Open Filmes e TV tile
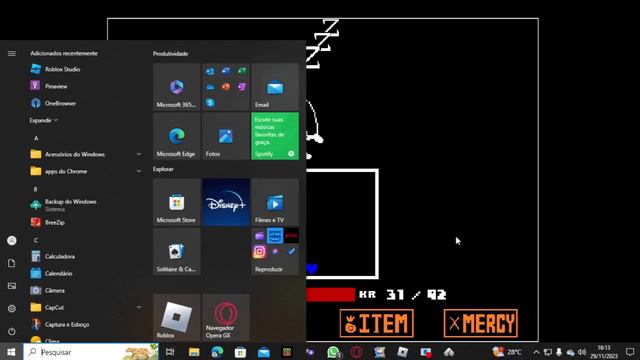640x360 pixels. (x=275, y=202)
